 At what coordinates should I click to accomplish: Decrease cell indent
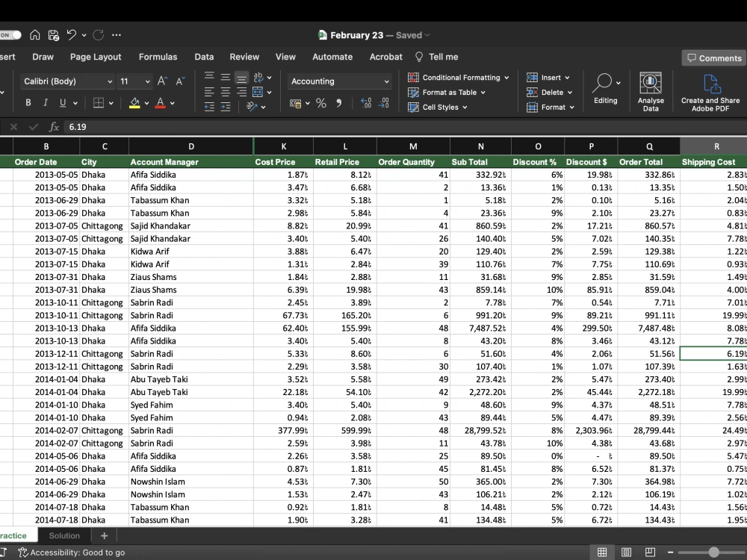(x=209, y=107)
